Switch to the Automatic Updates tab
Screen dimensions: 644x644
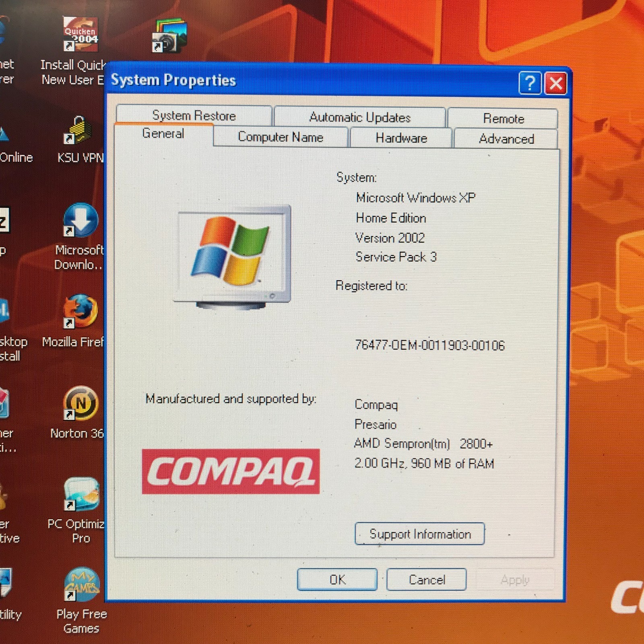coord(360,117)
